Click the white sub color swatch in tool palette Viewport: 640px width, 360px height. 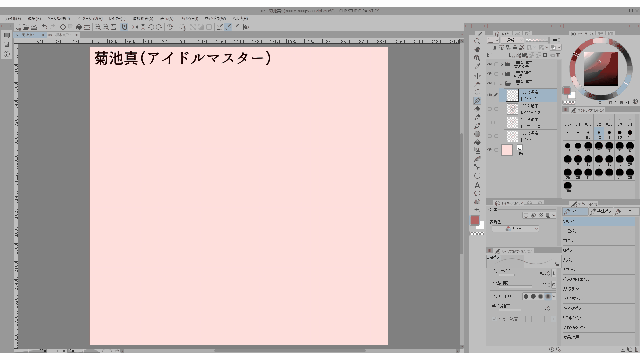click(x=481, y=226)
